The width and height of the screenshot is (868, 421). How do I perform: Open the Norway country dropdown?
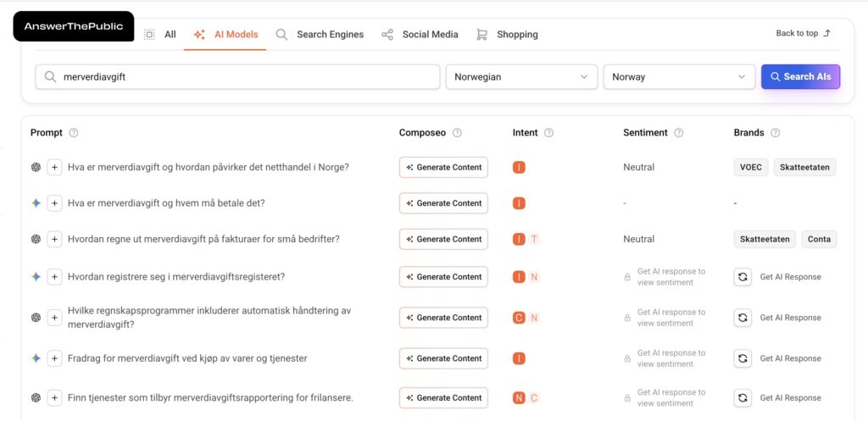click(679, 77)
